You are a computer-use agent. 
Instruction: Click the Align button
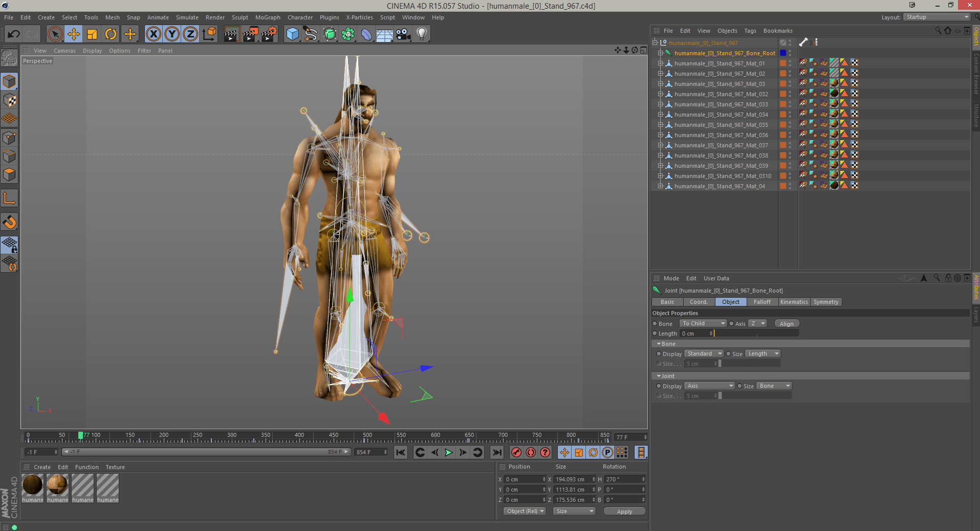(787, 324)
